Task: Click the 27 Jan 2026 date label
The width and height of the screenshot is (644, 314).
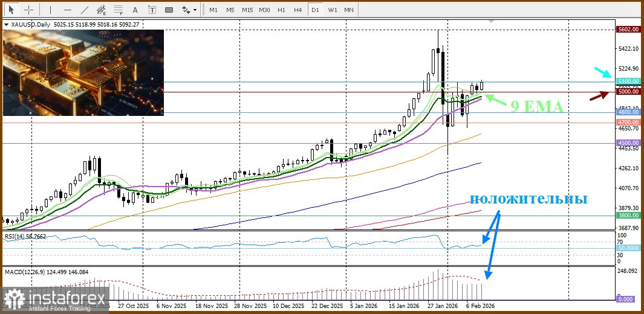Action: 443,306
